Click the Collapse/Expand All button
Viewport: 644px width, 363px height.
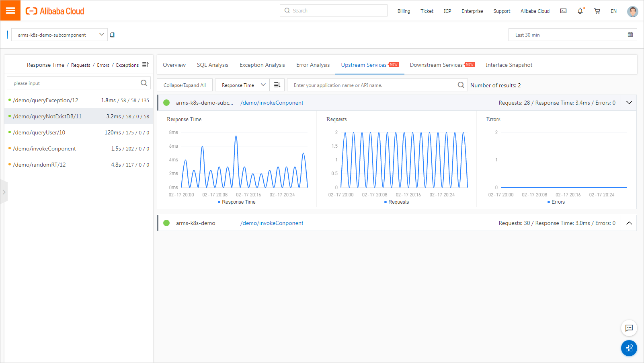(185, 85)
